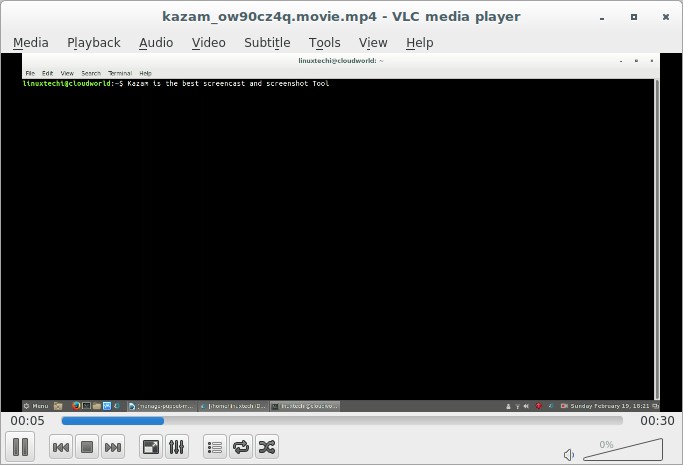The height and width of the screenshot is (465, 683).
Task: Click the recorded terminal's File menu
Action: pyautogui.click(x=30, y=73)
